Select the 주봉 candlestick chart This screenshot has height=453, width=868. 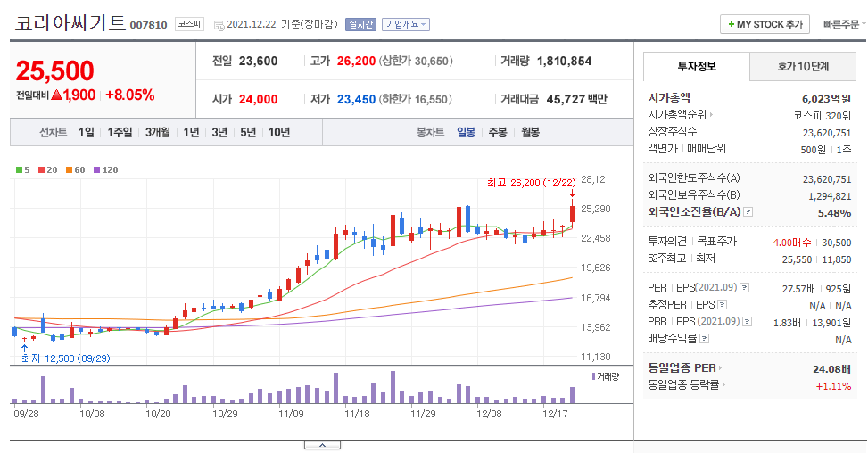498,132
